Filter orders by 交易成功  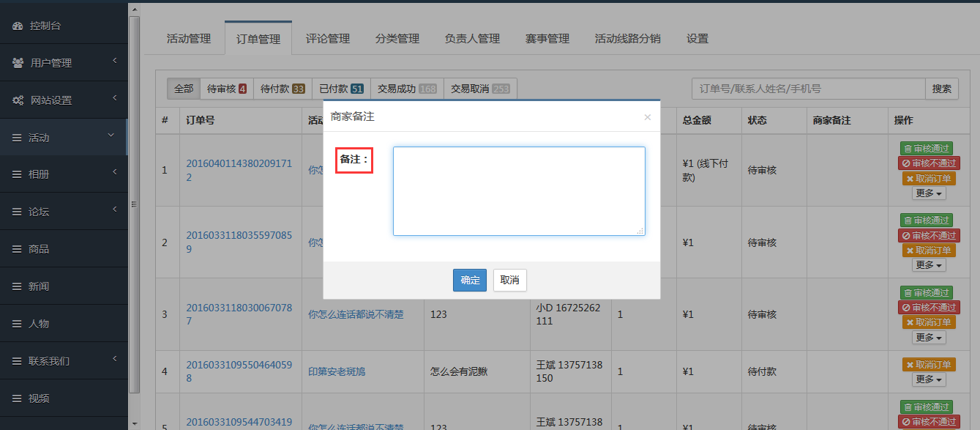(407, 89)
